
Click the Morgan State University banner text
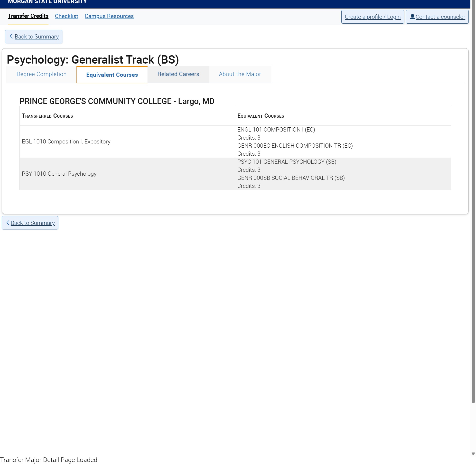coord(47,2)
